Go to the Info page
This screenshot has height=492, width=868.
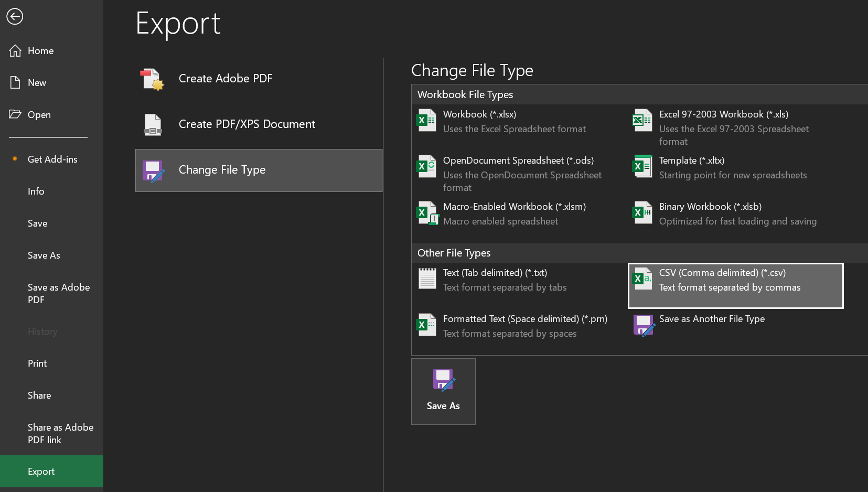click(x=51, y=191)
